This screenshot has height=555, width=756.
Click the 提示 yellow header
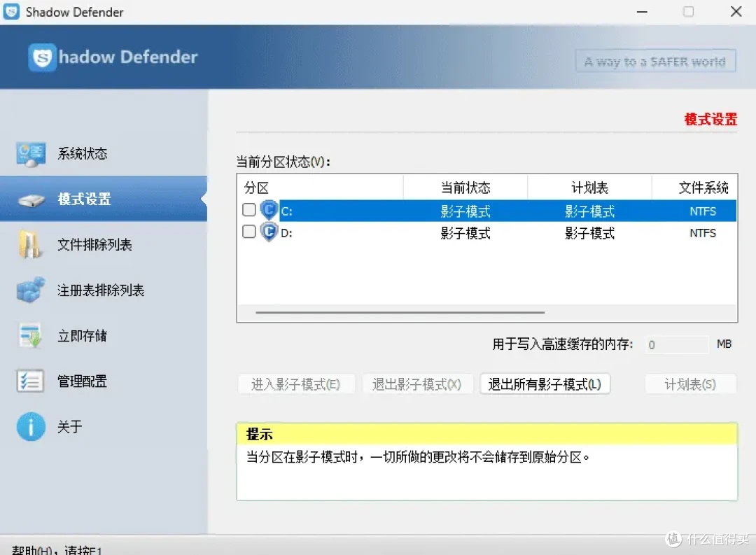[487, 434]
